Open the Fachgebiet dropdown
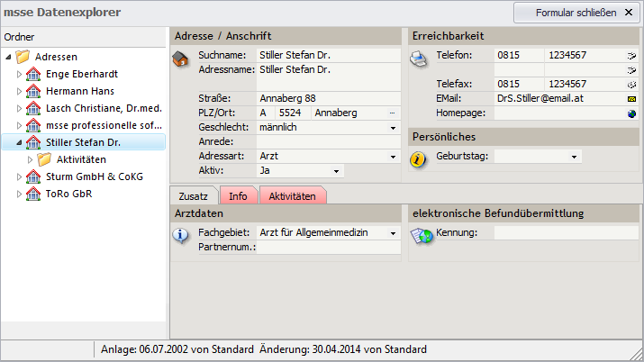The image size is (644, 362). (393, 233)
